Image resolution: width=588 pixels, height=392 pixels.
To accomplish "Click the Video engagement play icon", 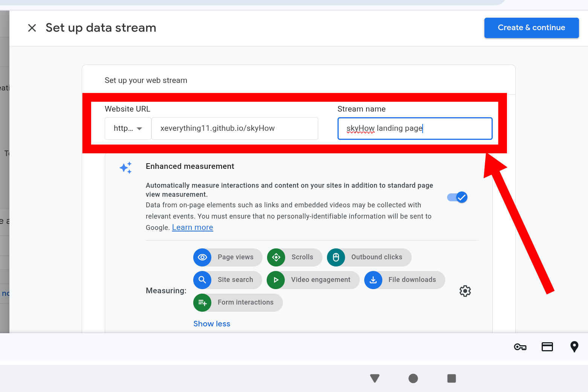I will (x=276, y=280).
